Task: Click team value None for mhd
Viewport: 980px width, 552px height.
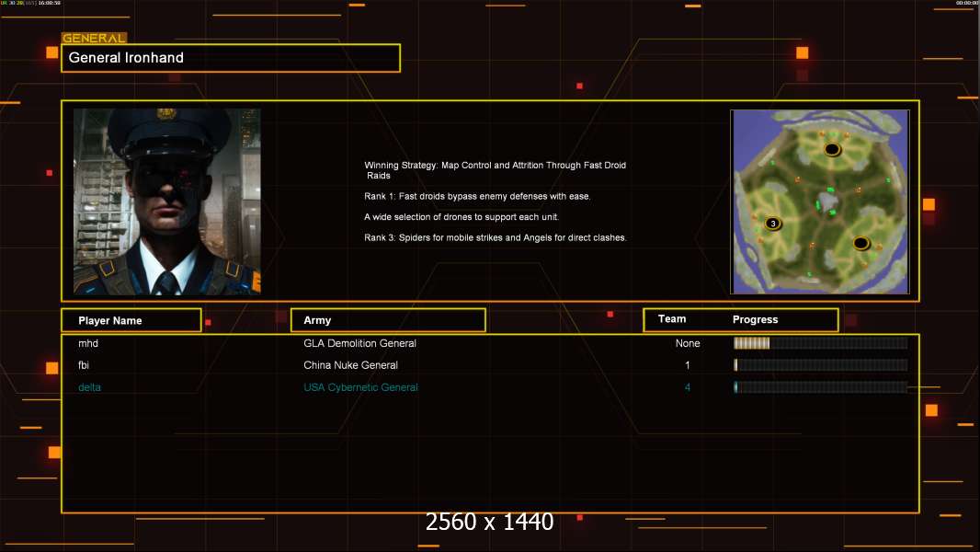Action: [x=688, y=343]
